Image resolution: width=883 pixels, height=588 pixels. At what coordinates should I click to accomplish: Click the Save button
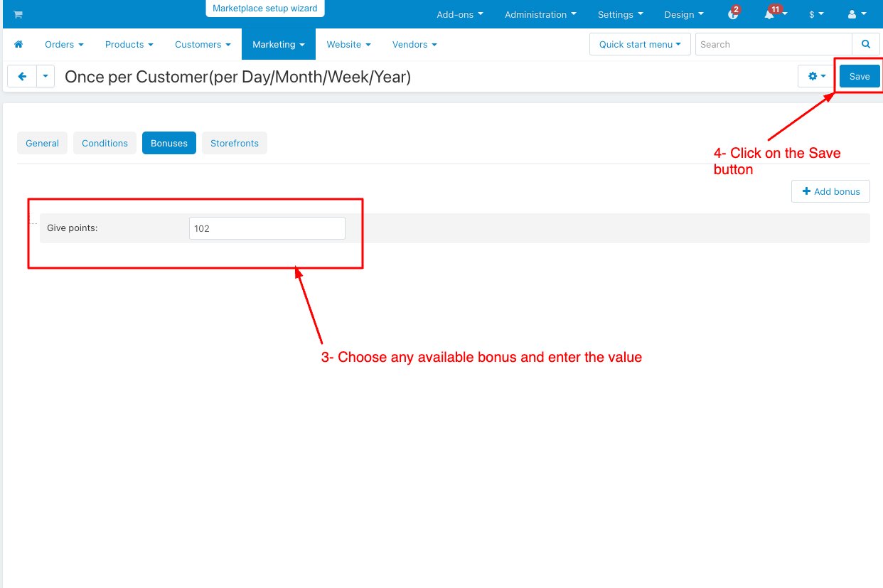coord(859,76)
